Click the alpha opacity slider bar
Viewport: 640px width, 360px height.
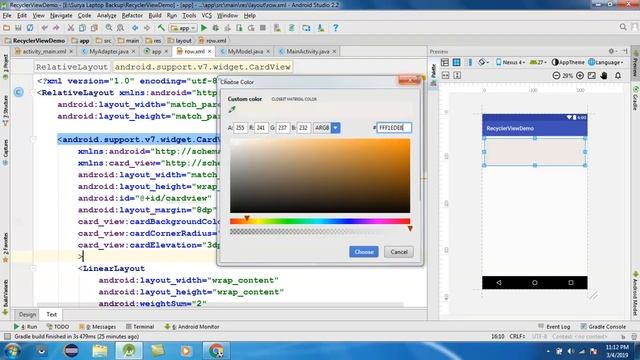point(320,232)
